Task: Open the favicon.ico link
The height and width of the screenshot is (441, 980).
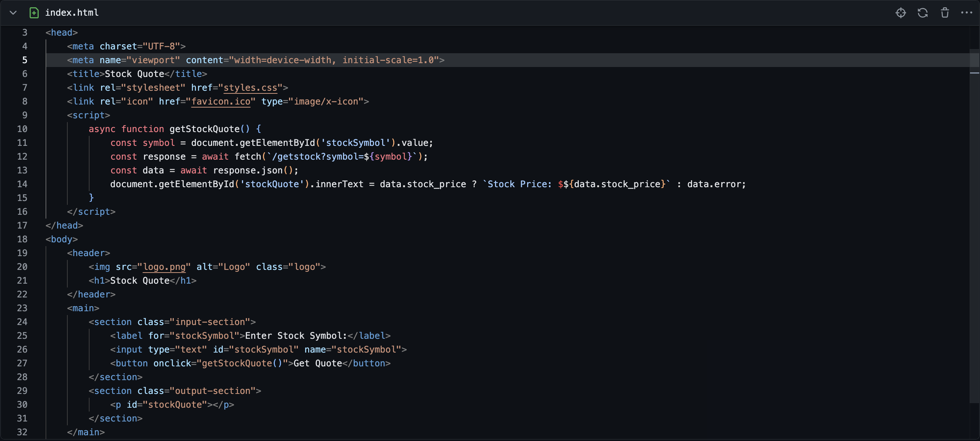Action: click(221, 101)
